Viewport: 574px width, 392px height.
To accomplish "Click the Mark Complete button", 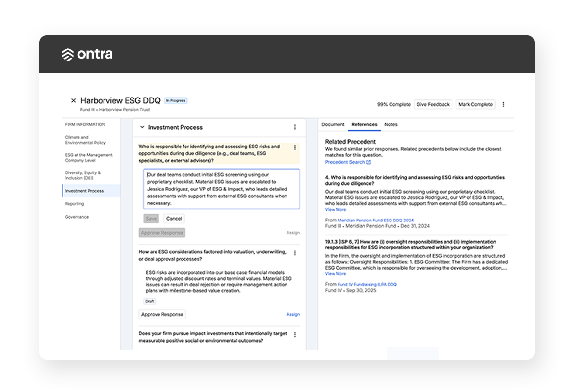I will 475,104.
